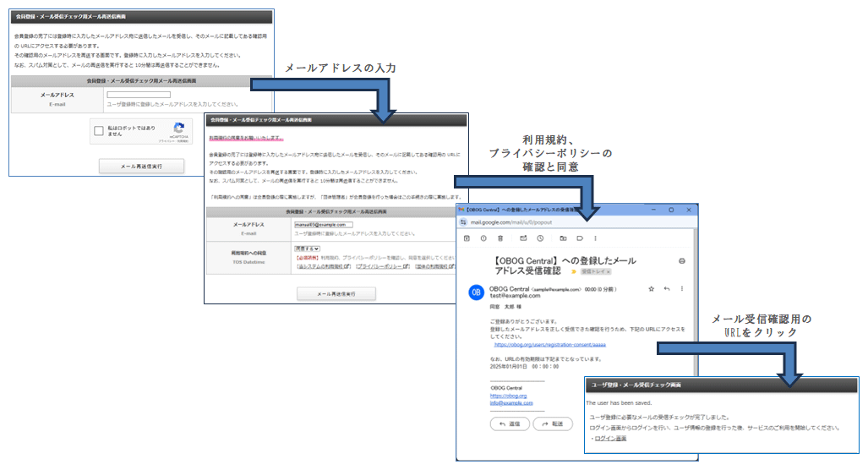Open the 当システムの利用規約 link
Screen dimensions: 868x470
[324, 266]
